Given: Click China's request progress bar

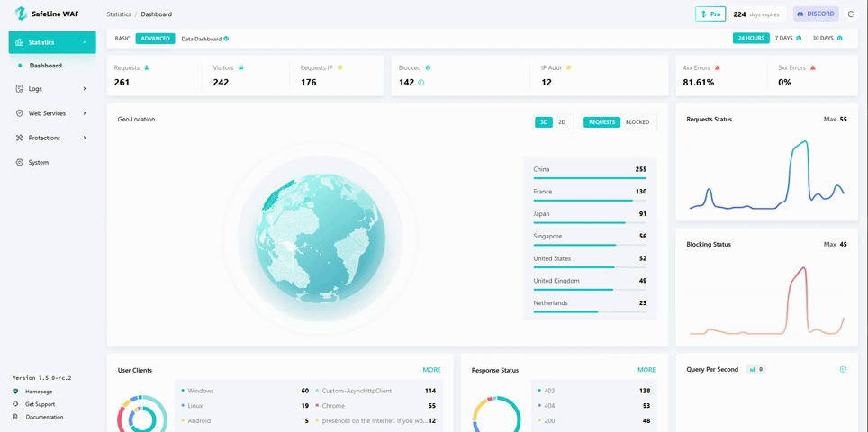Looking at the screenshot, I should (589, 178).
